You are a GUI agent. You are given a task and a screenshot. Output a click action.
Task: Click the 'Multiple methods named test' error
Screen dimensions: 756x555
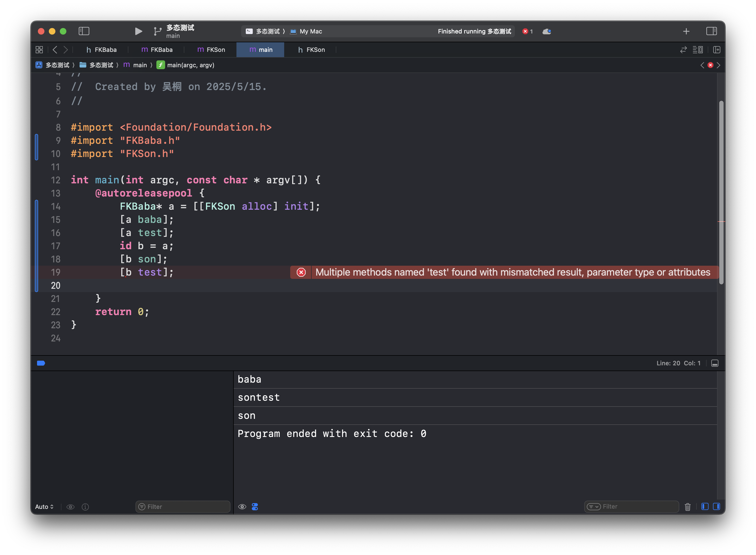[512, 272]
